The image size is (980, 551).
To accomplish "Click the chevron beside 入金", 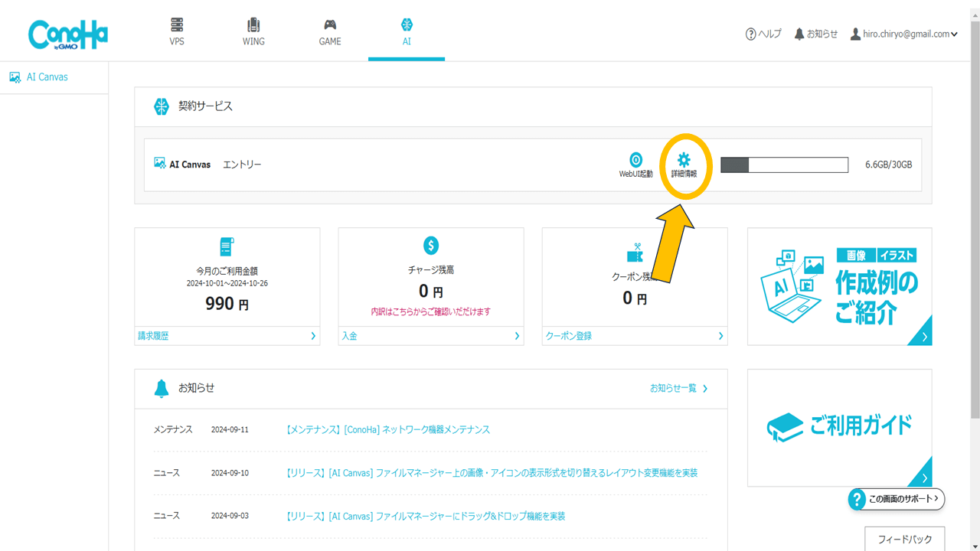I will pyautogui.click(x=517, y=336).
